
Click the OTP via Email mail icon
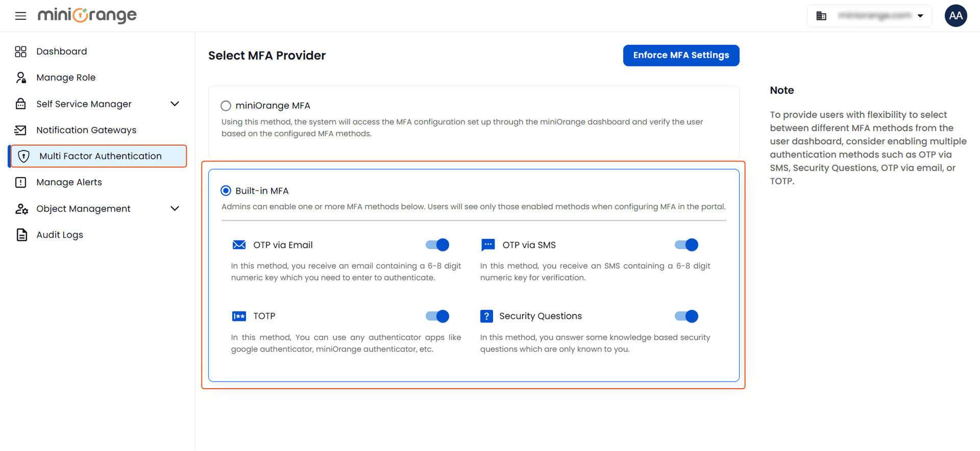pyautogui.click(x=239, y=245)
